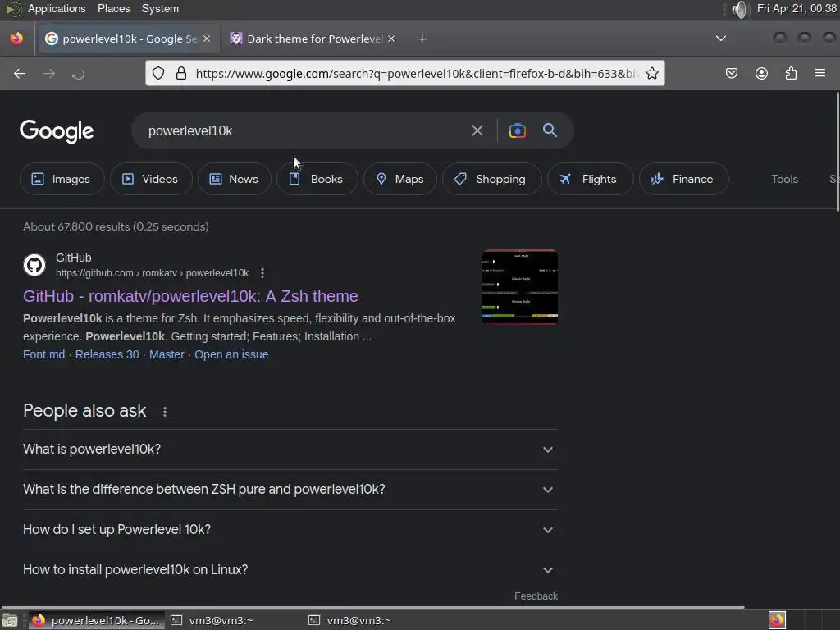Open the extensions puzzle icon

[x=791, y=73]
